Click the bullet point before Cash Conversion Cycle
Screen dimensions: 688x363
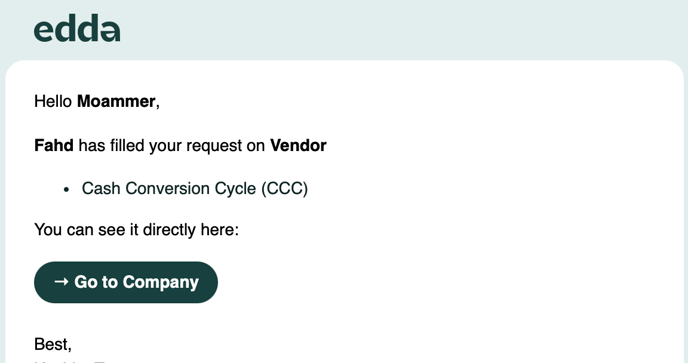(66, 190)
